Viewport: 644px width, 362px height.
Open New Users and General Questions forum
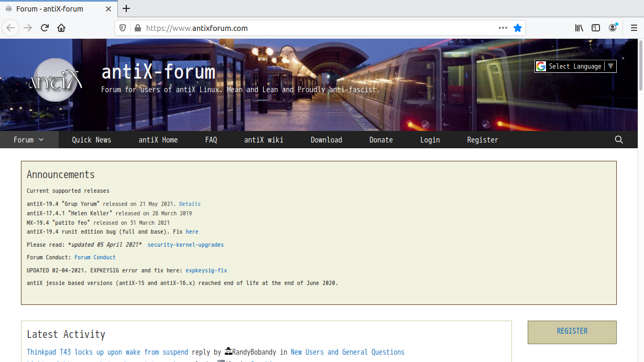click(347, 352)
